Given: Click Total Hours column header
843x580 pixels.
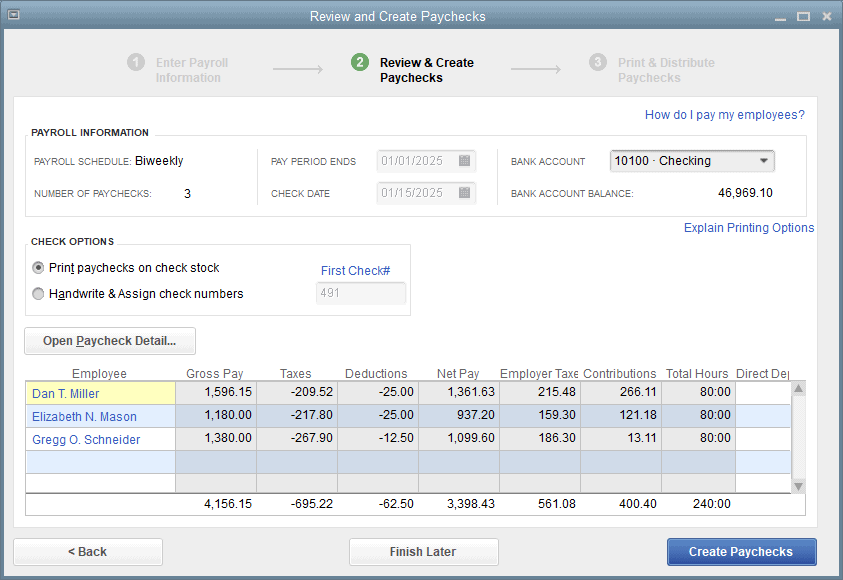Looking at the screenshot, I should 697,374.
